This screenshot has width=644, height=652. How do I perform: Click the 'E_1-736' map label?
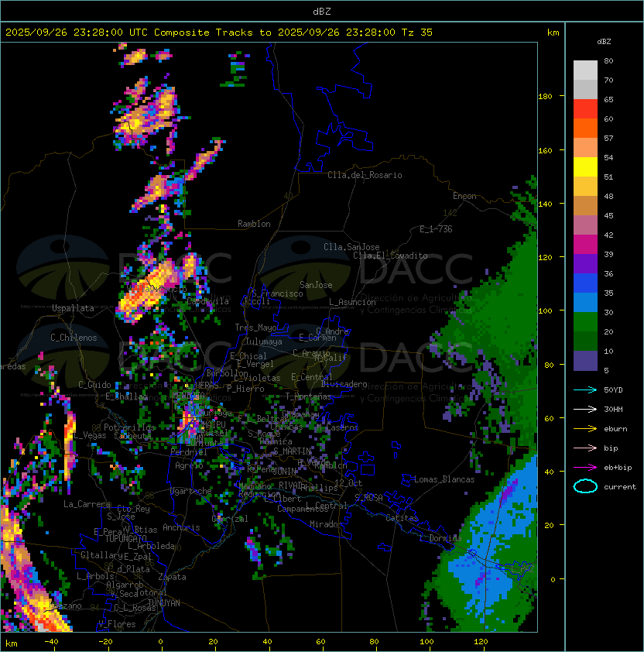pyautogui.click(x=436, y=229)
